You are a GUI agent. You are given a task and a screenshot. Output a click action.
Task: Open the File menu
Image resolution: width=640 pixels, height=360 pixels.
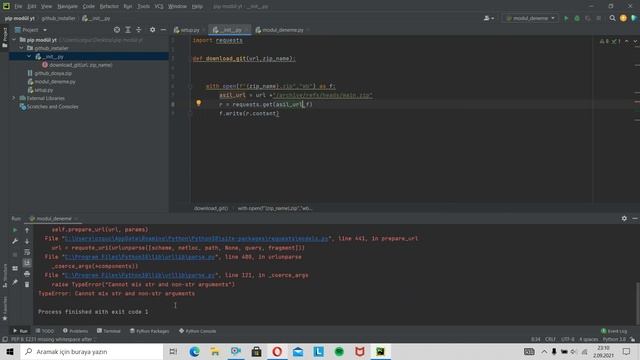(18, 6)
